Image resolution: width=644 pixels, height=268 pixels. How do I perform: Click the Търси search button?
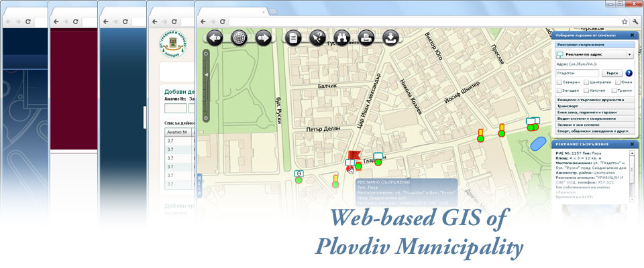click(x=612, y=73)
